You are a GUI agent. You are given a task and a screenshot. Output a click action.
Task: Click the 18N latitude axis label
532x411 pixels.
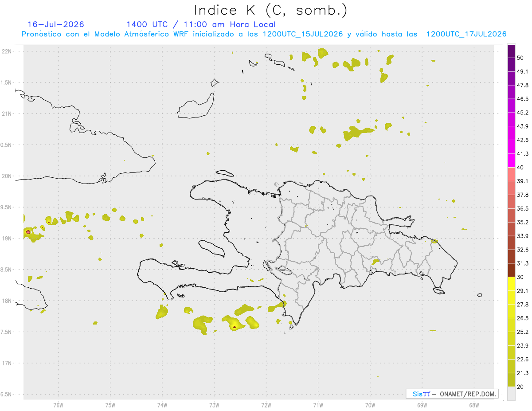[7, 301]
